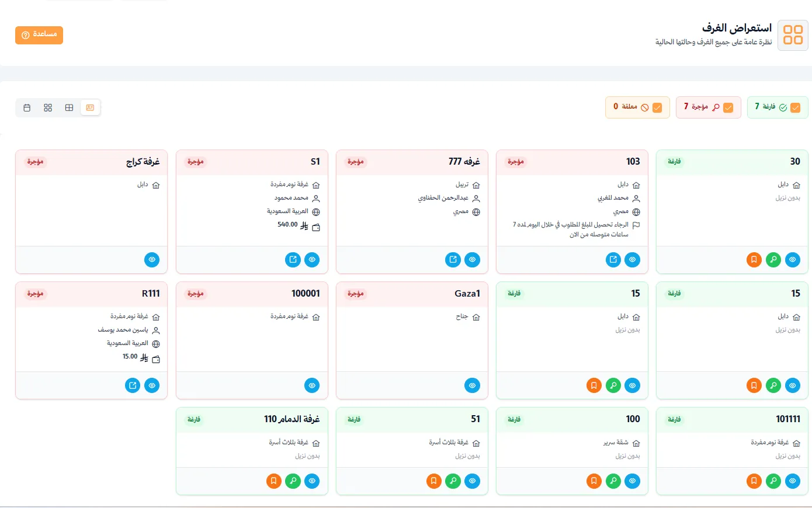
Task: Click the orange bookmark icon on غرفة الدمام 110
Action: [x=273, y=481]
